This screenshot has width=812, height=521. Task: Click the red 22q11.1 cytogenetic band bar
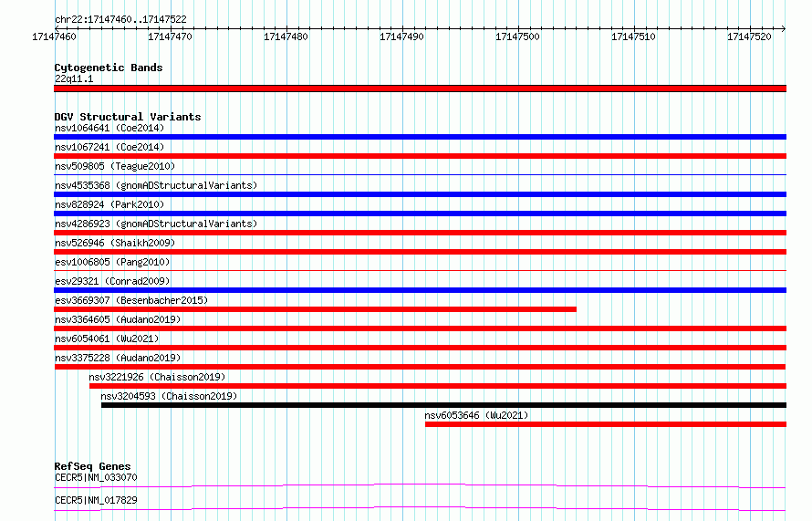click(x=420, y=89)
